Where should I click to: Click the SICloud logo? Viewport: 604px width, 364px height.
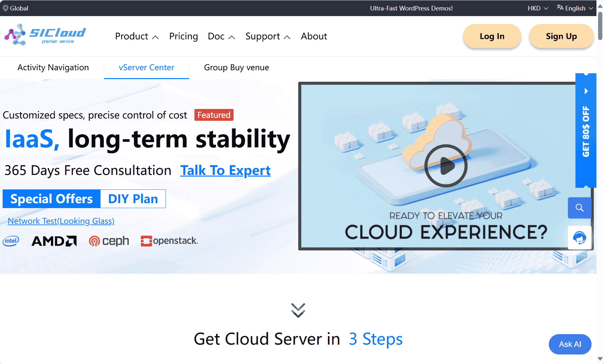(45, 35)
